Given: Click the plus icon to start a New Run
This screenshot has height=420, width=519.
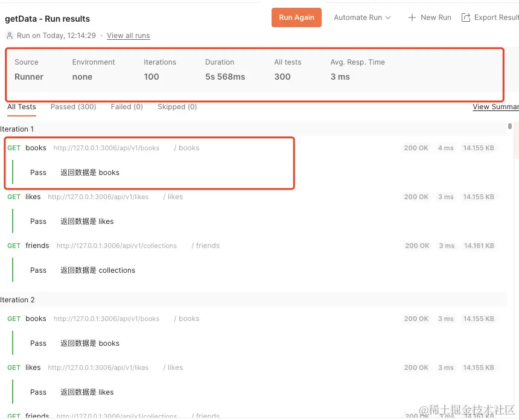Looking at the screenshot, I should [411, 17].
